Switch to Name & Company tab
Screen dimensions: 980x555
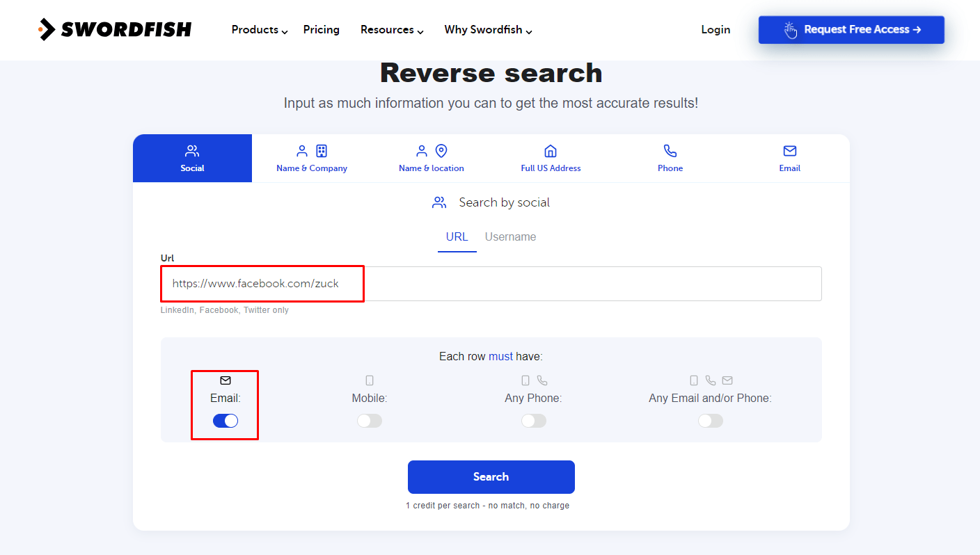click(312, 159)
